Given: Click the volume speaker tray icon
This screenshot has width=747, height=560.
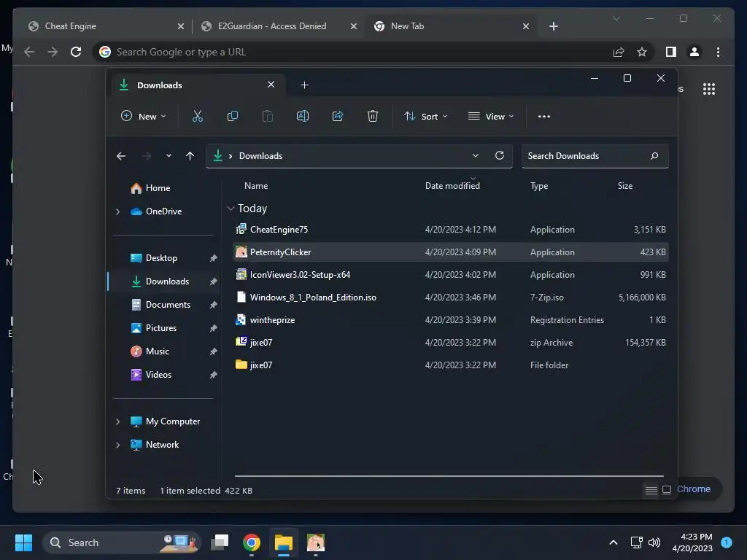Looking at the screenshot, I should point(654,542).
